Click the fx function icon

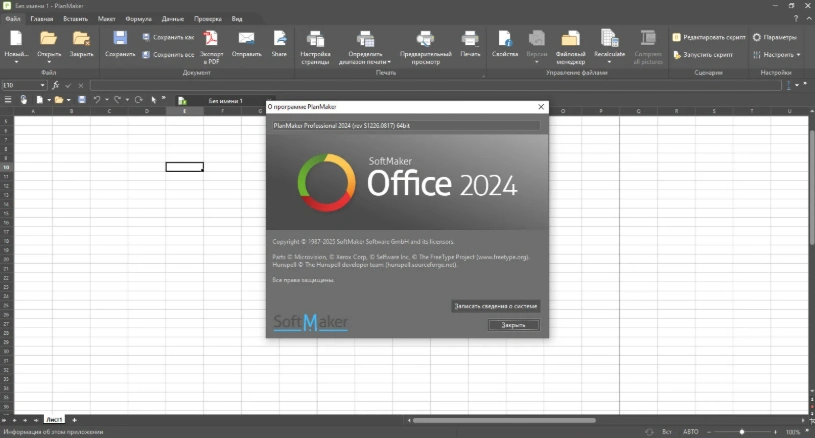56,85
